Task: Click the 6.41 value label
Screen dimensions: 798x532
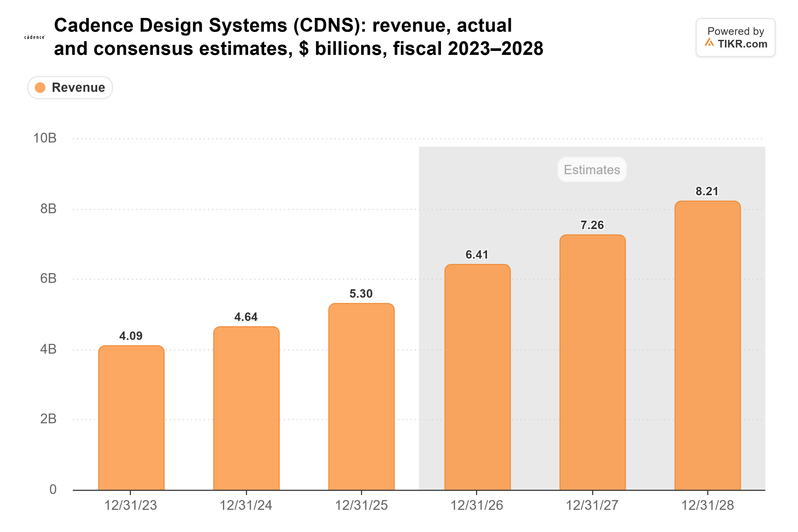Action: [x=477, y=254]
